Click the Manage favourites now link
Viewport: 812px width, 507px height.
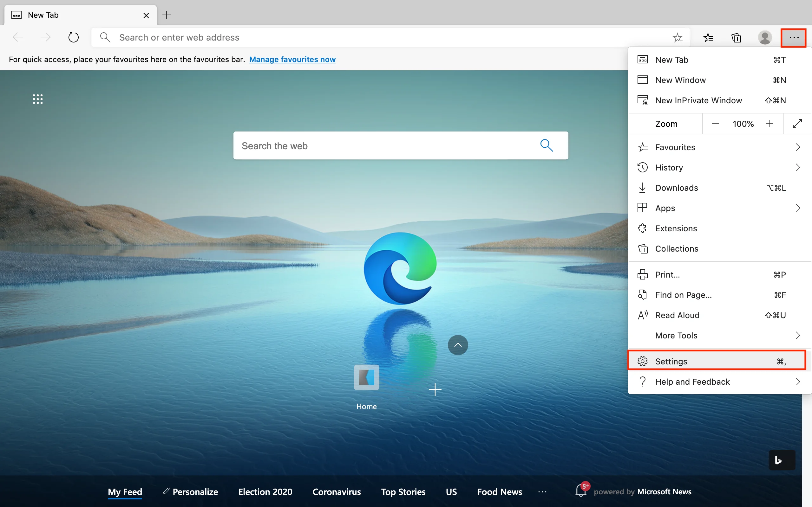[x=292, y=59]
